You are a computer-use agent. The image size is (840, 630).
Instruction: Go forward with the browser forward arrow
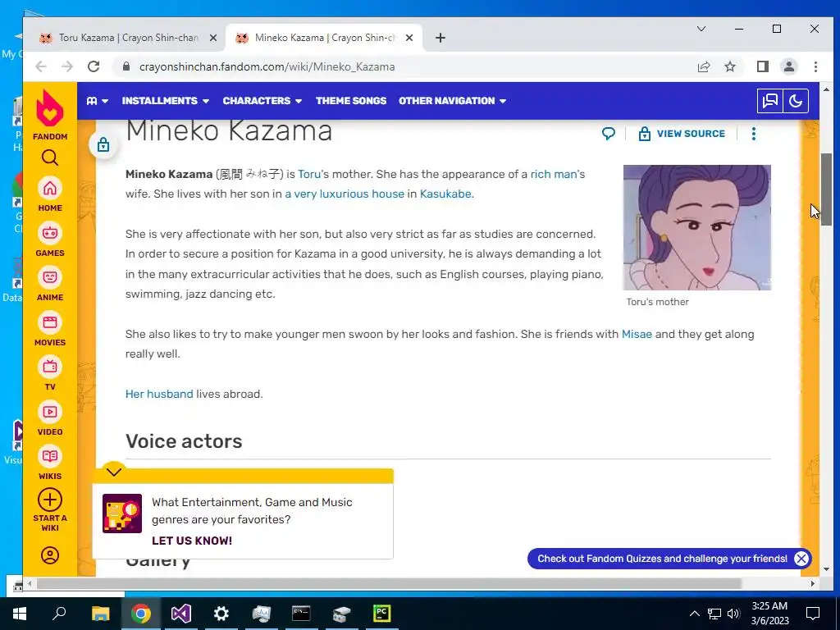[x=67, y=66]
